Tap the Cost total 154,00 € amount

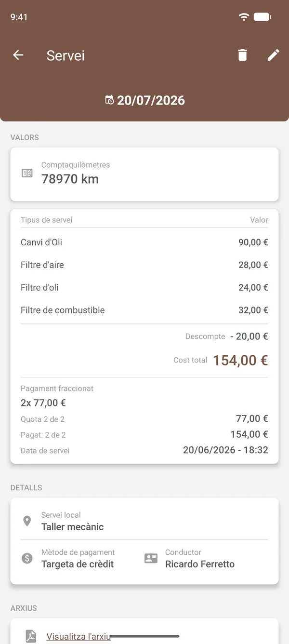(x=240, y=360)
